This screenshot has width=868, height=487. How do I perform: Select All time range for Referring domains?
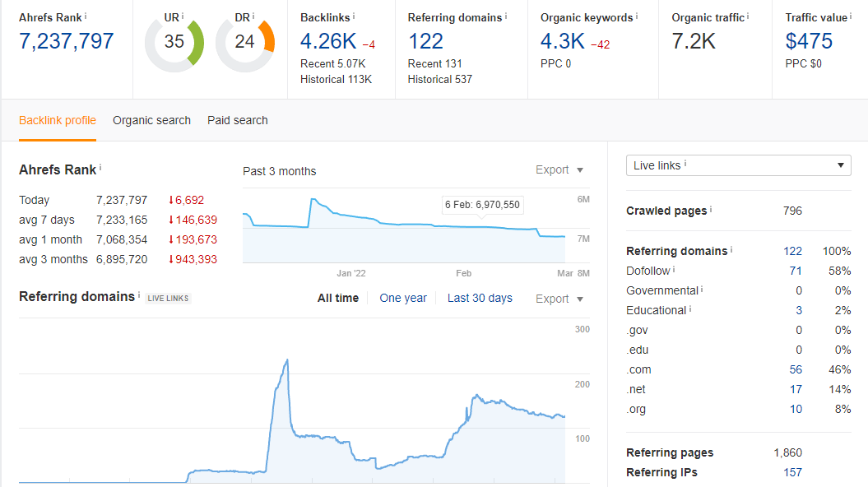coord(337,299)
